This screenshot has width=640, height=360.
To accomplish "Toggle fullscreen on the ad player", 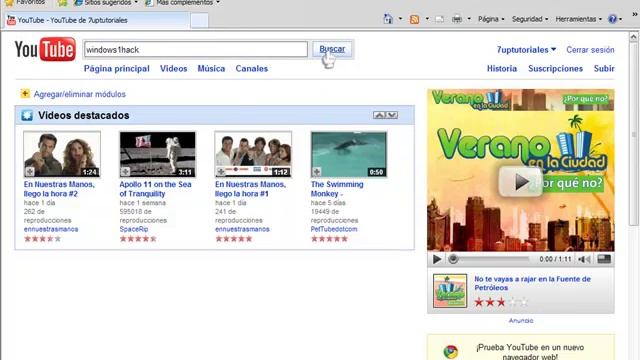I will click(x=604, y=259).
